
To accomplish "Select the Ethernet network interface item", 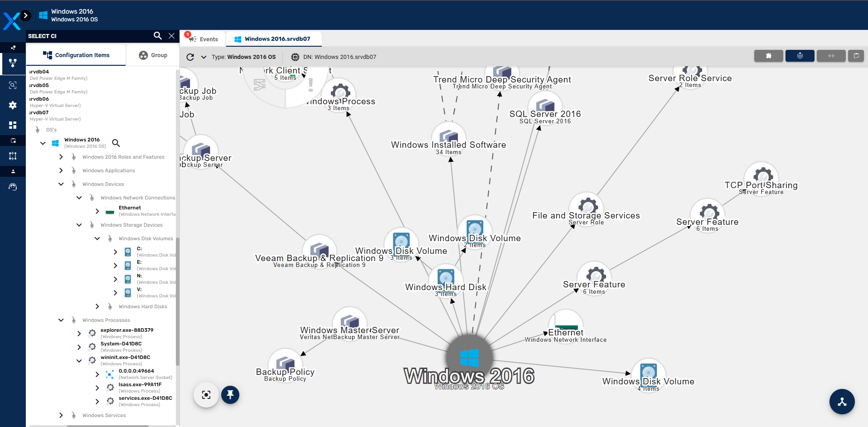I will click(x=130, y=208).
